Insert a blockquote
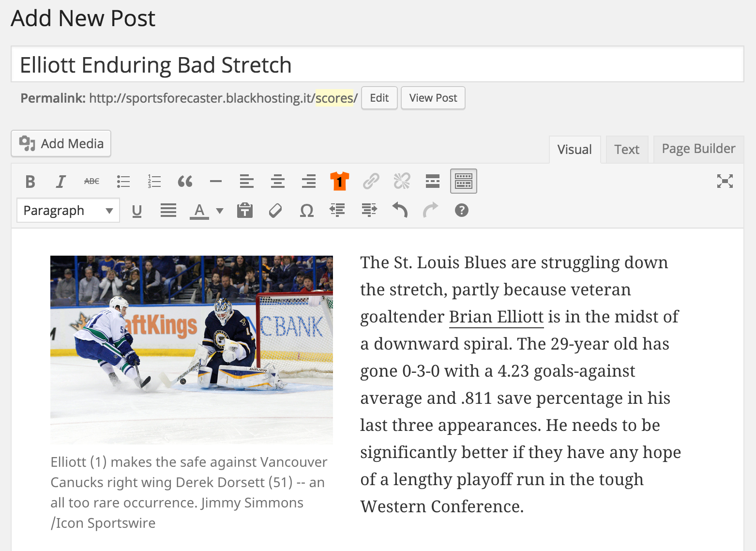The height and width of the screenshot is (551, 756). coord(185,182)
